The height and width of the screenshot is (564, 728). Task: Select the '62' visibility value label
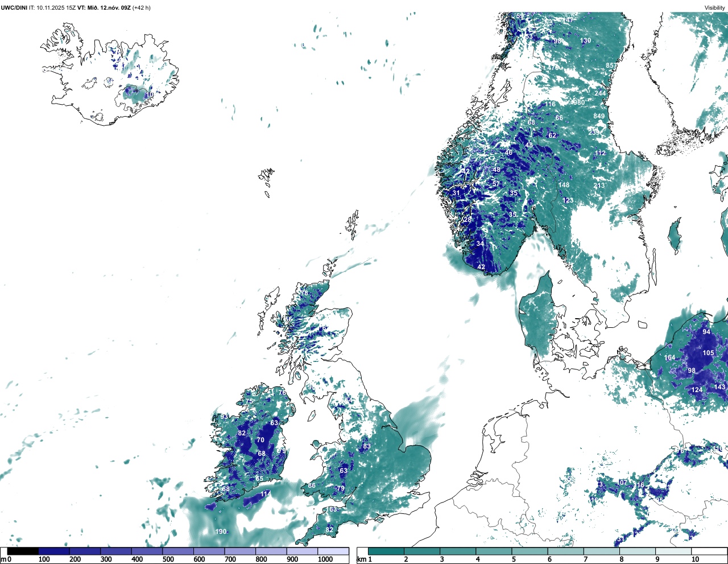[x=552, y=135]
